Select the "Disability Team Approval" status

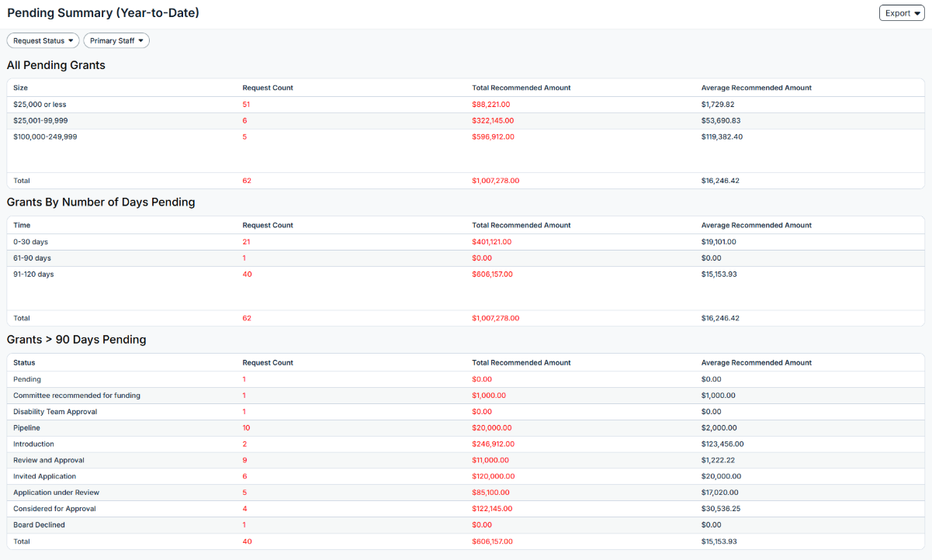55,412
